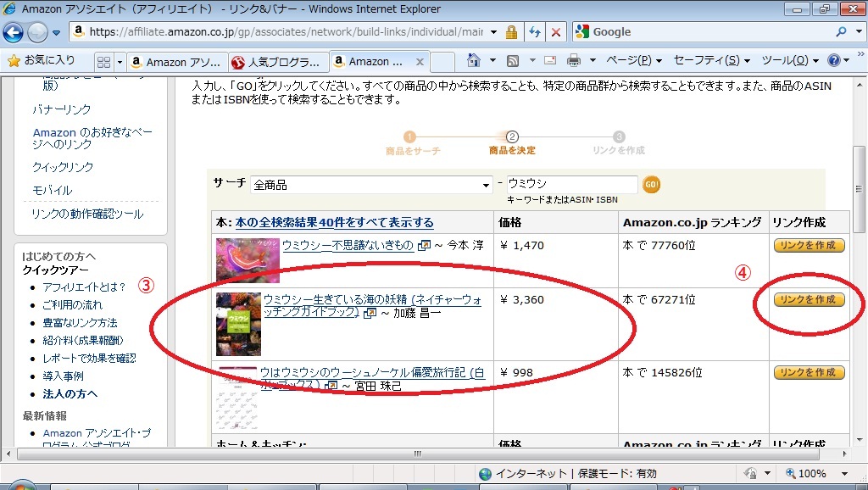Click the 商品をサーチ step one indicator

(413, 143)
